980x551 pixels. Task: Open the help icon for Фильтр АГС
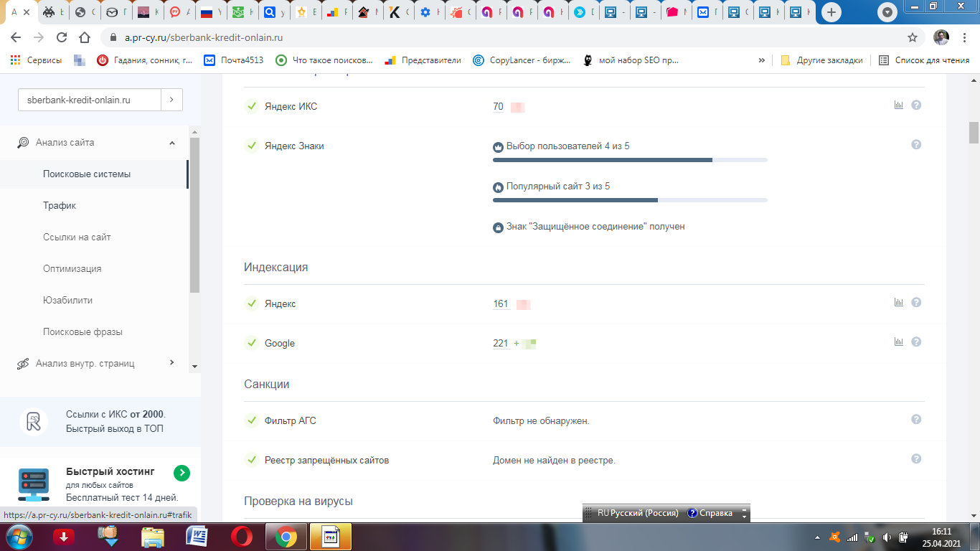tap(916, 420)
